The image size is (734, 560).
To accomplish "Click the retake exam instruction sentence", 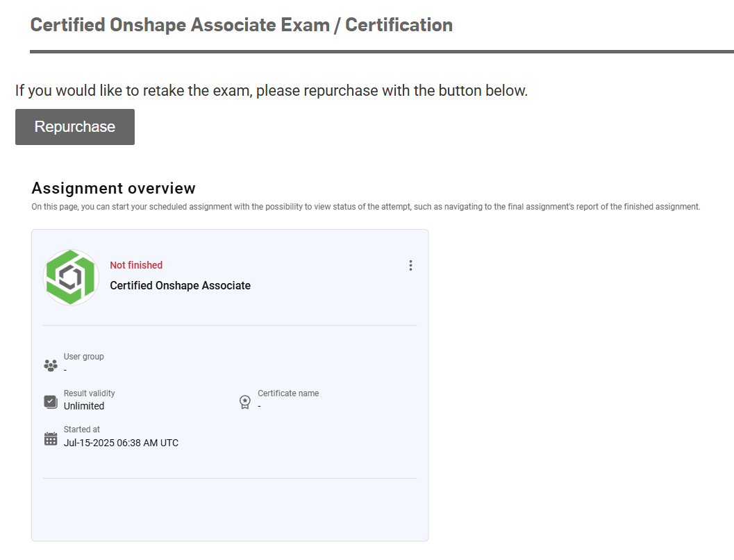I will 272,91.
